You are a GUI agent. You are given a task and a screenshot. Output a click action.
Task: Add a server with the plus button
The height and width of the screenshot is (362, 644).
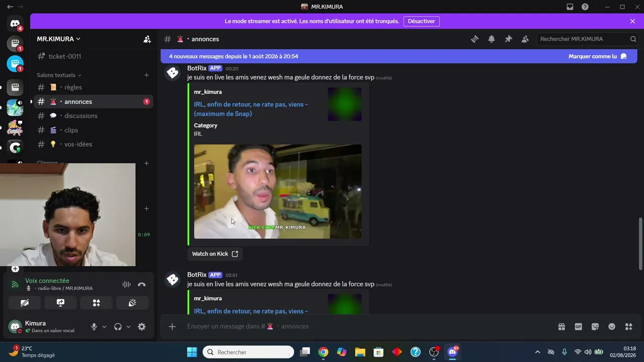[x=15, y=268]
